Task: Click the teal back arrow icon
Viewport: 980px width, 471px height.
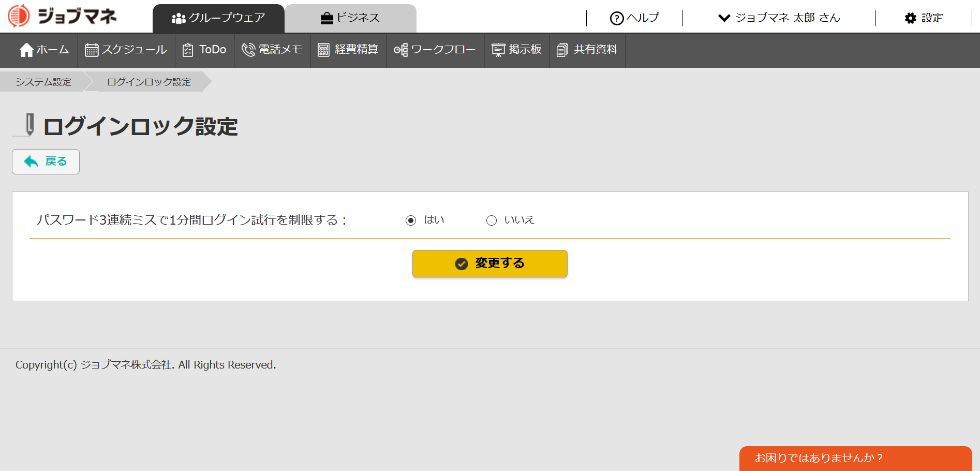Action: click(x=31, y=161)
